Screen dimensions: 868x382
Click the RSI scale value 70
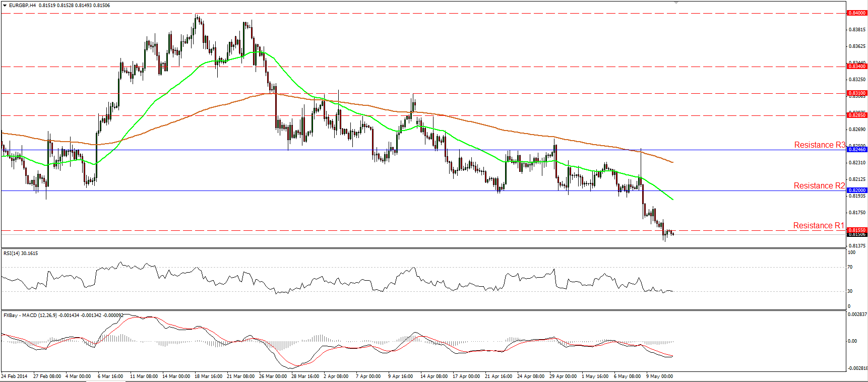click(x=850, y=267)
